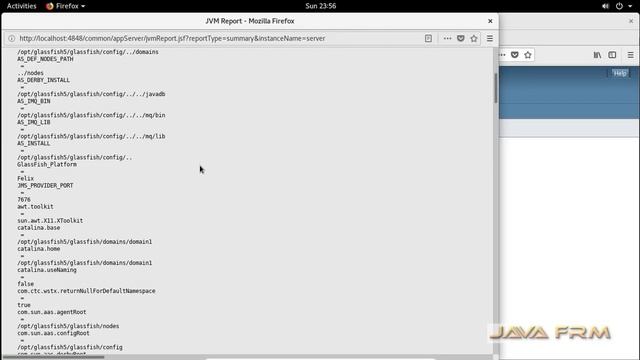Select com.sun.aas.configRoot property line
The height and width of the screenshot is (360, 640).
pyautogui.click(x=53, y=333)
